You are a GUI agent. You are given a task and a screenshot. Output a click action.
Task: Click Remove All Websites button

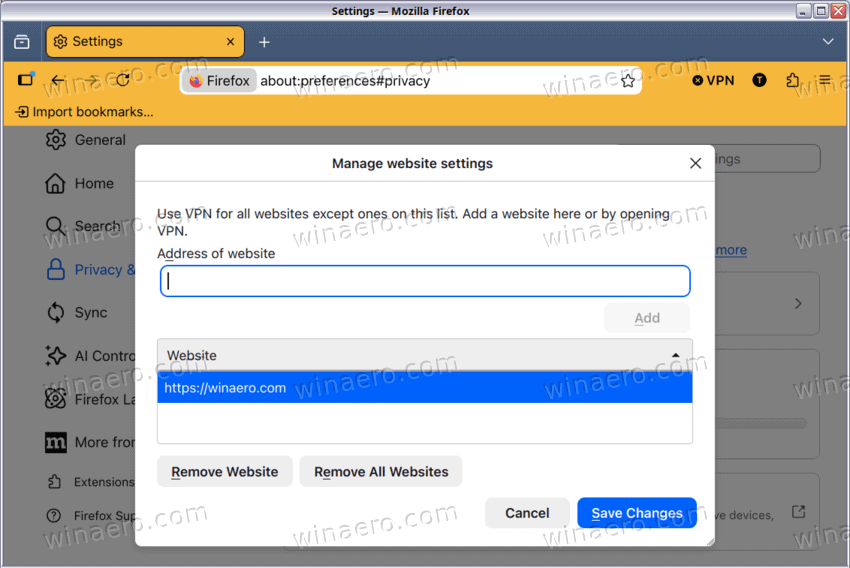381,472
